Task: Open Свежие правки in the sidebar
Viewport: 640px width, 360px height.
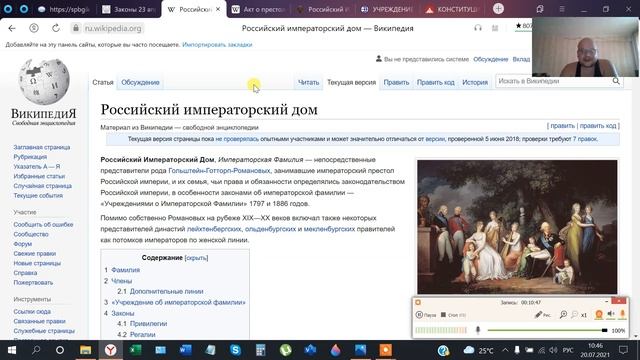Action: click(35, 253)
